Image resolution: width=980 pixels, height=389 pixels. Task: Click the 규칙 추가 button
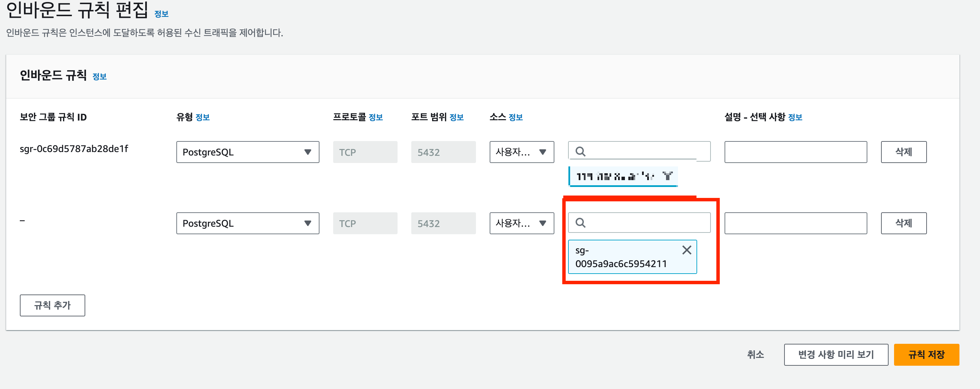52,305
